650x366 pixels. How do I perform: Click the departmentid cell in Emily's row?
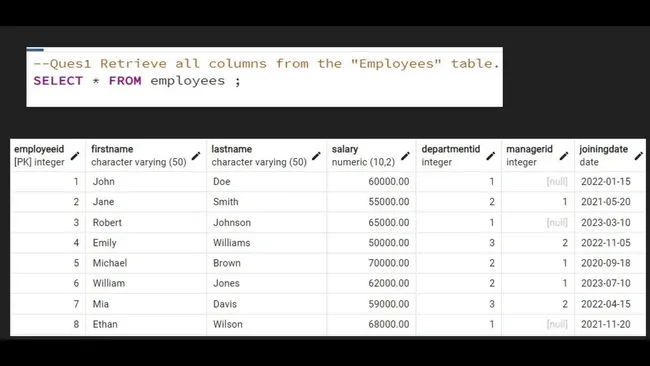tap(459, 243)
